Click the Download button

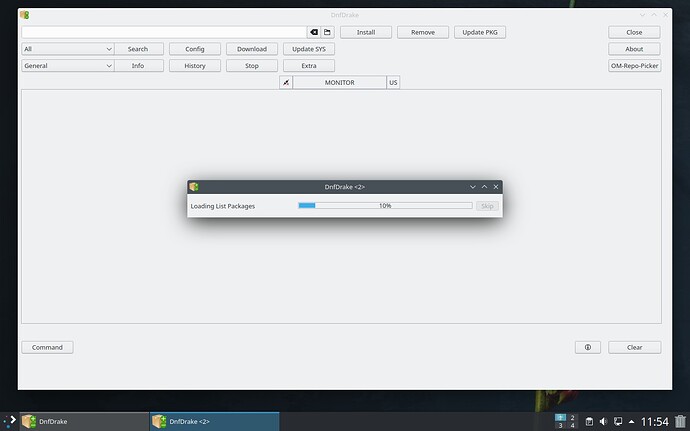tap(252, 49)
